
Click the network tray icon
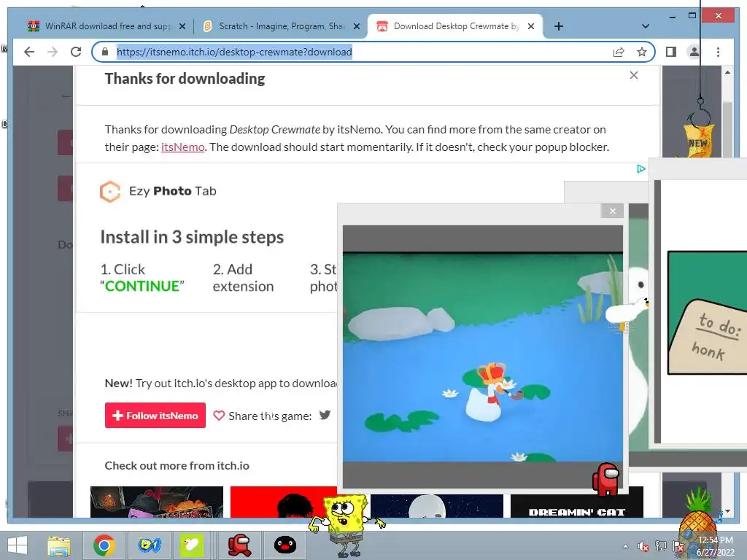pyautogui.click(x=661, y=546)
